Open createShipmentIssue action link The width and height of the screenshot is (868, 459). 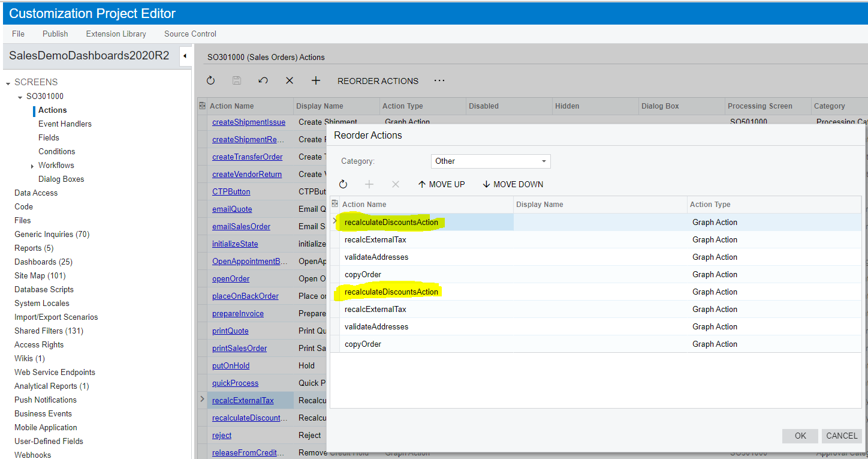pyautogui.click(x=249, y=122)
